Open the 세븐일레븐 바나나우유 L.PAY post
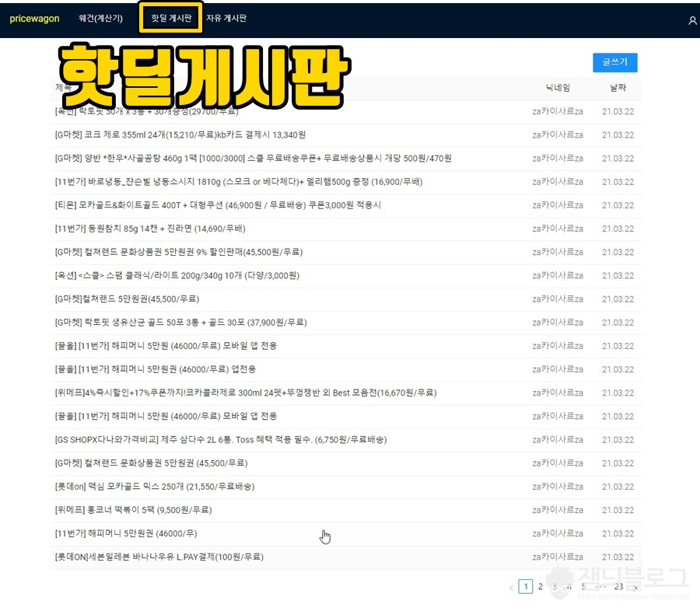The image size is (700, 611). [159, 557]
